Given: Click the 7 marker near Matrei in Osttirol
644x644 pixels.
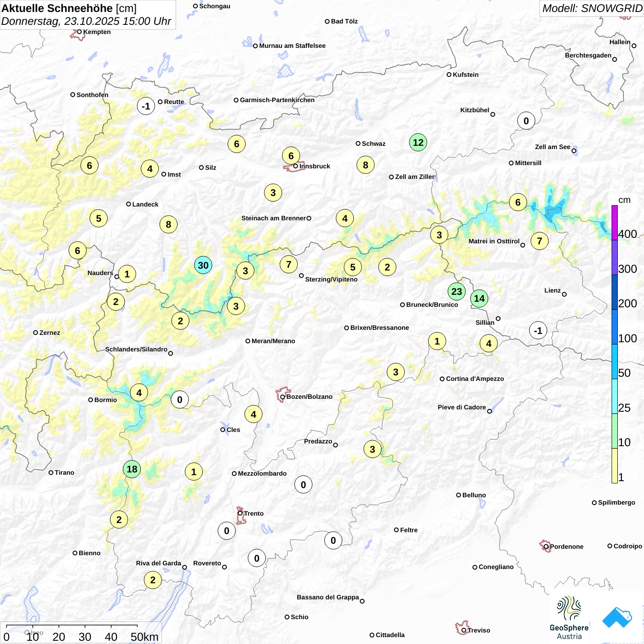Looking at the screenshot, I should pyautogui.click(x=540, y=241).
